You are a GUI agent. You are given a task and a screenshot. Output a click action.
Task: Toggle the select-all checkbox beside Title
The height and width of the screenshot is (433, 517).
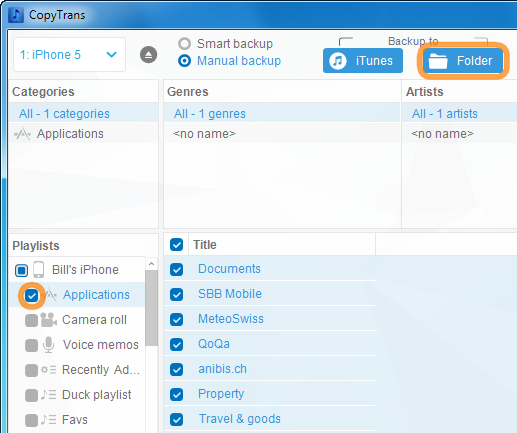(176, 245)
